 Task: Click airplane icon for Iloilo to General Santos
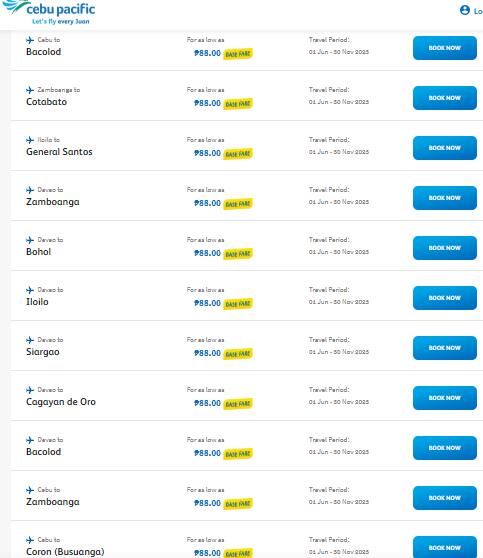click(x=30, y=140)
